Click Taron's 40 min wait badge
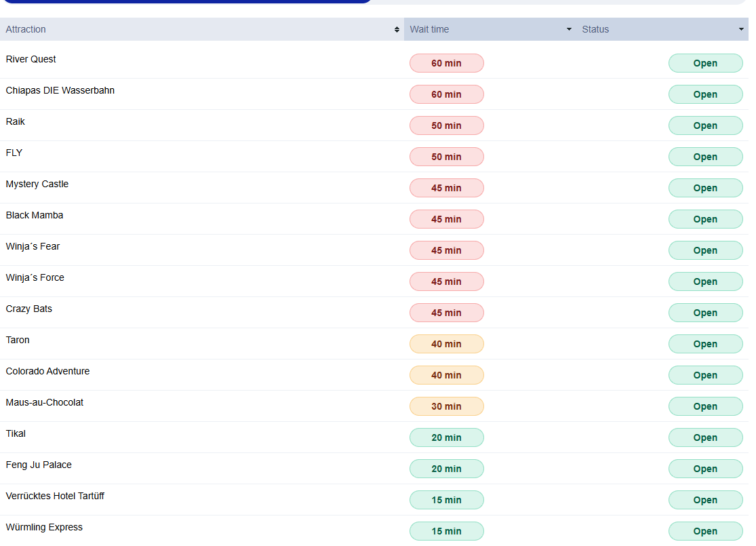Image resolution: width=756 pixels, height=546 pixels. (446, 344)
